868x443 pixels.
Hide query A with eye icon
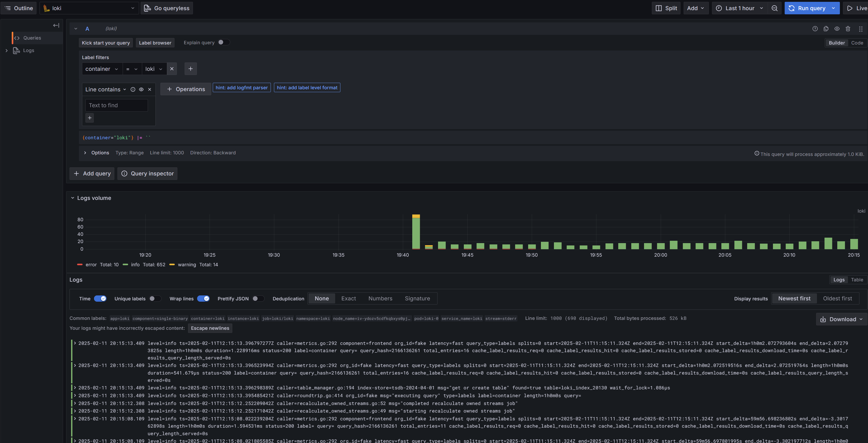(x=837, y=29)
